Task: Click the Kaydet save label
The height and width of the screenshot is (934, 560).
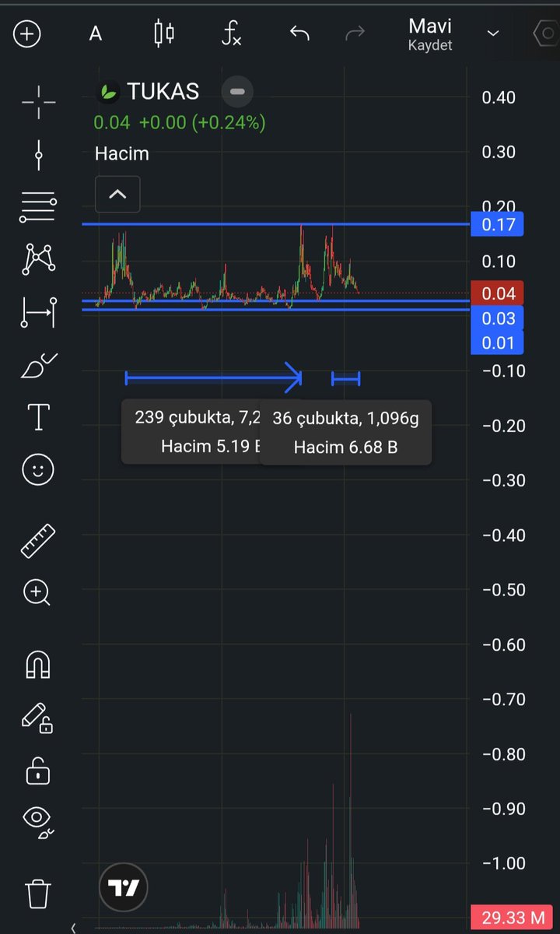Action: (430, 46)
